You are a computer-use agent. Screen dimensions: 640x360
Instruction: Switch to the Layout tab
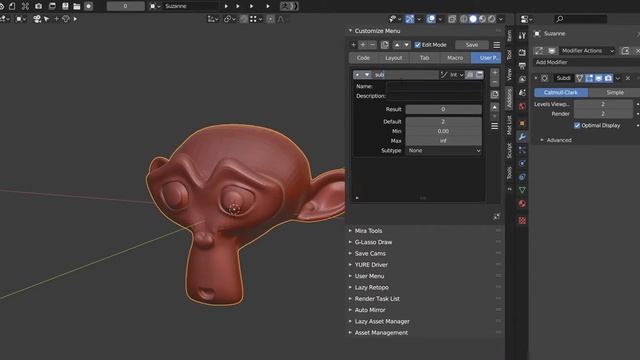point(394,58)
